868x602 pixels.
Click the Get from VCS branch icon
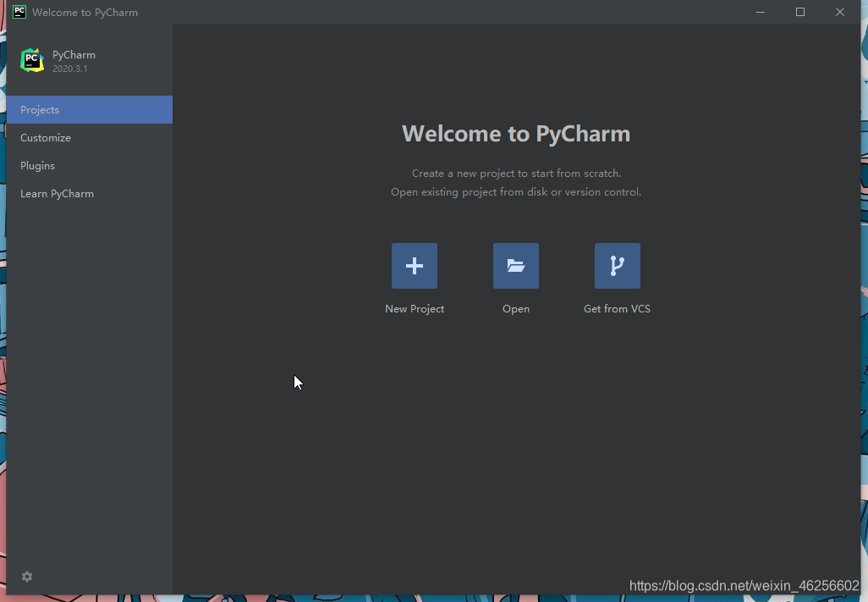618,266
